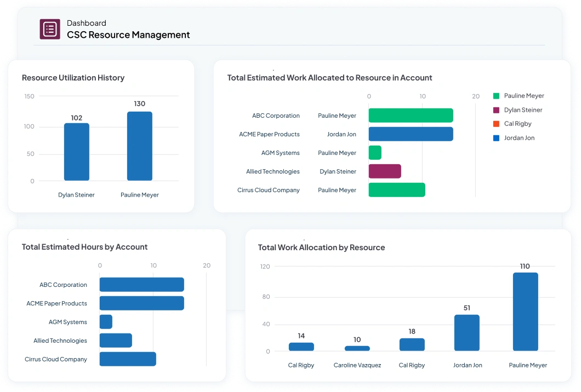The width and height of the screenshot is (581, 392).
Task: Open the CSC Resource Management dashboard title
Action: (128, 35)
